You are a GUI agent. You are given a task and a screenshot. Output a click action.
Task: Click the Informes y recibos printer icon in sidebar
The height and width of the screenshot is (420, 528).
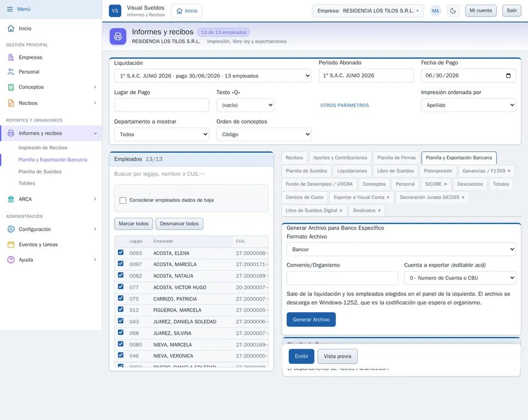click(11, 133)
